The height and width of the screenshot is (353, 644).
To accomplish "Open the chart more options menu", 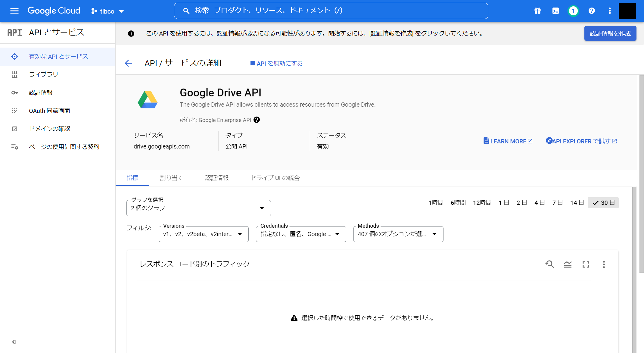I will (604, 264).
